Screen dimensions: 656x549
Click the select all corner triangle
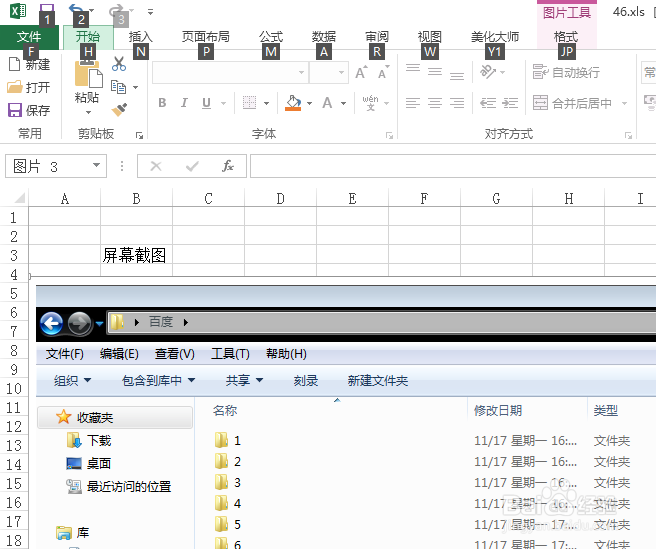(19, 198)
